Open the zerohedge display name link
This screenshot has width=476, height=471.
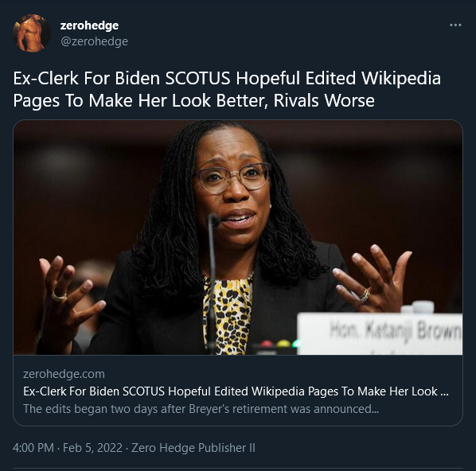[x=89, y=25]
